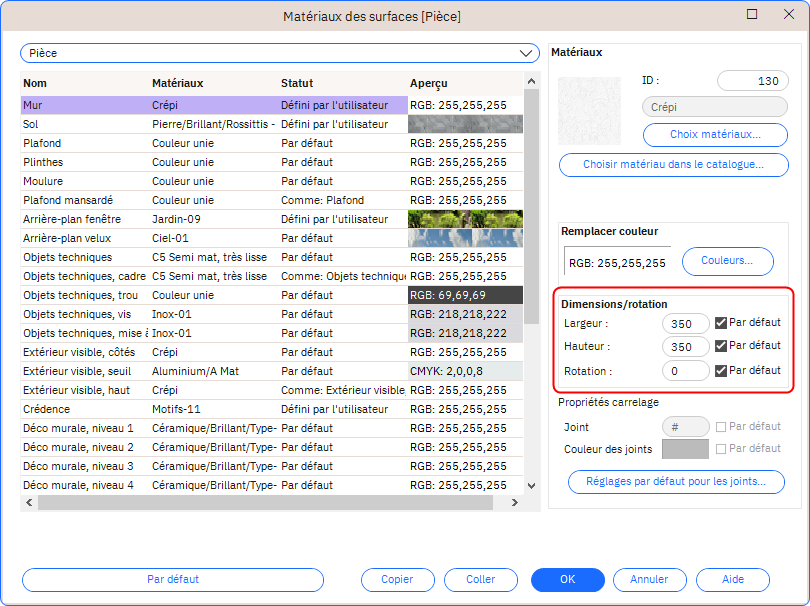Toggle Par défaut checkbox for Hauteur
Screen dimensions: 810x606
coord(721,346)
